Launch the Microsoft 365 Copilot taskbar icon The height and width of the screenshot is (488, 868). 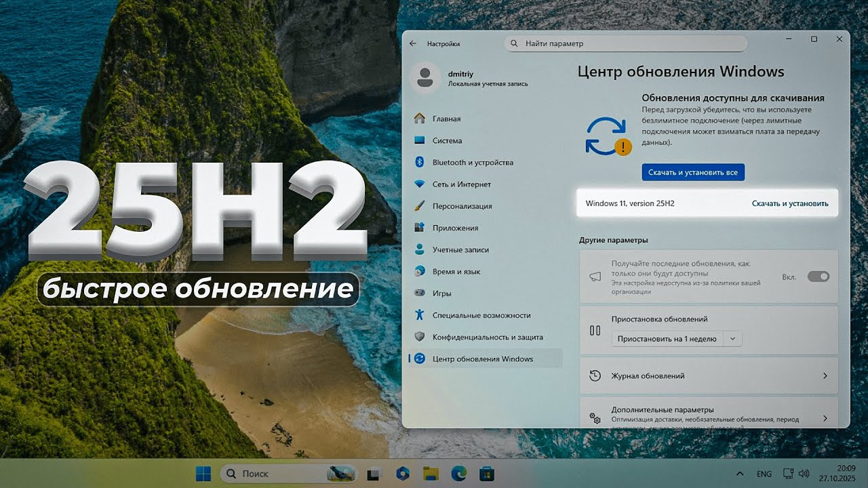click(403, 473)
